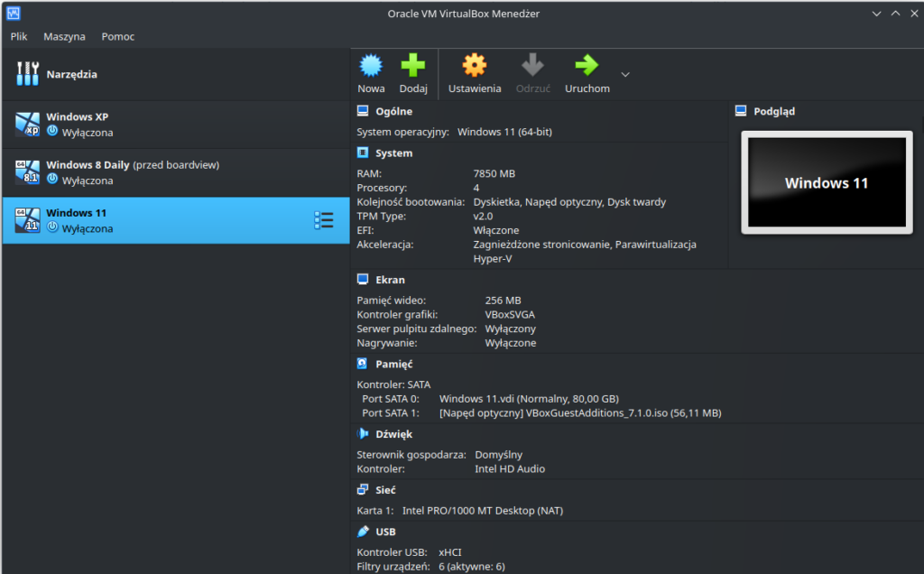Open the Pomoc menu

pos(118,36)
